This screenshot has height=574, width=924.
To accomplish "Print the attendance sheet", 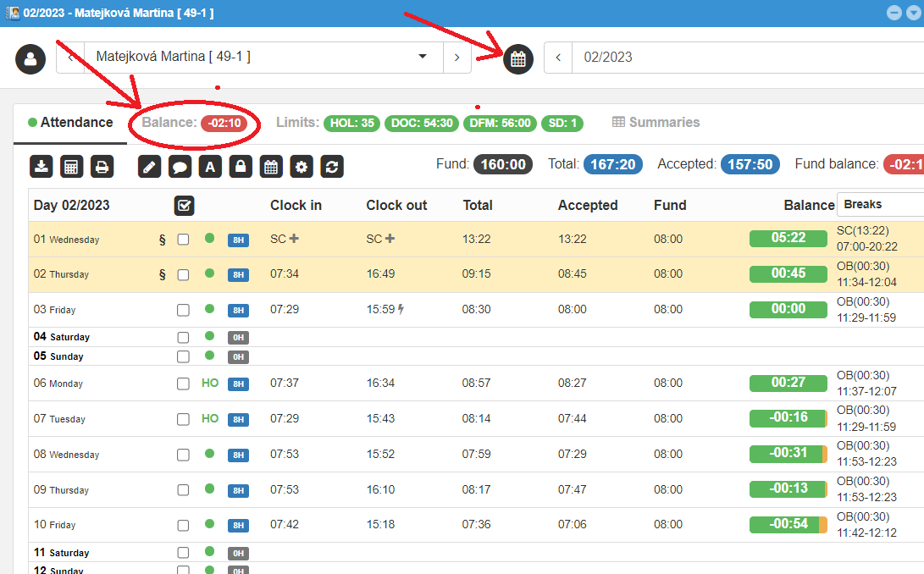I will tap(102, 166).
